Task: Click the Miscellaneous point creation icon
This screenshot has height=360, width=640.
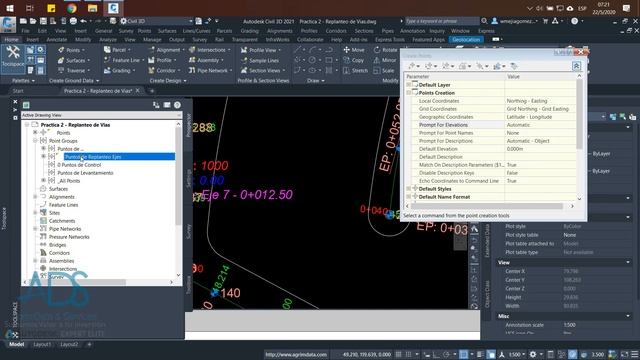Action: (x=413, y=66)
